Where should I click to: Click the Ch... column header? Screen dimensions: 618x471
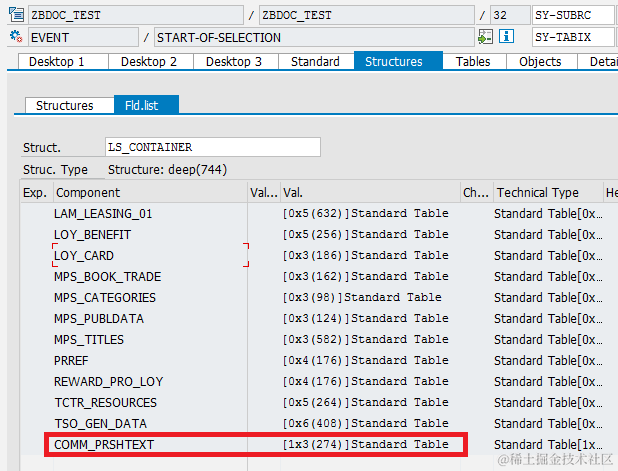[x=476, y=192]
